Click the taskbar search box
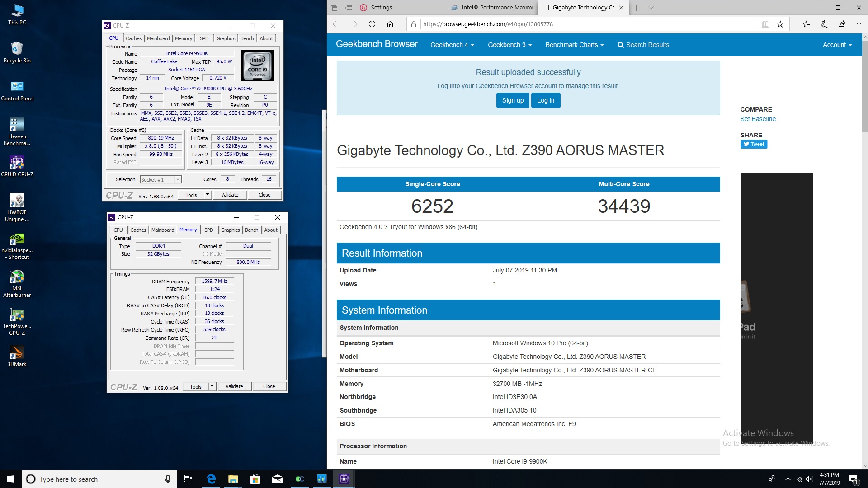 click(99, 479)
